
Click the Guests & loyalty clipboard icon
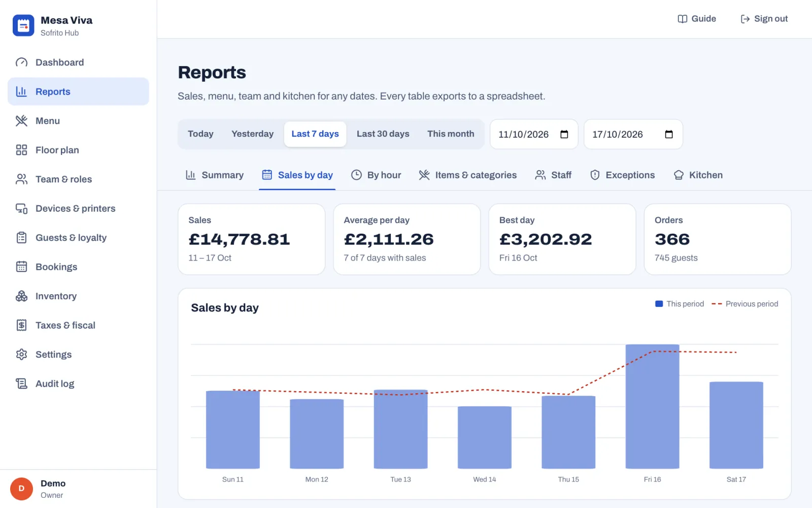click(x=21, y=238)
